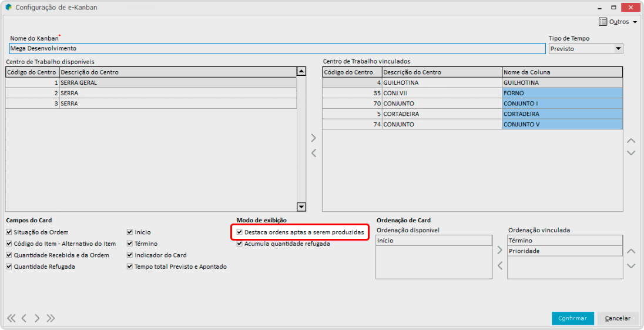Move linked centro up in order
Image resolution: width=644 pixels, height=330 pixels.
pos(631,141)
